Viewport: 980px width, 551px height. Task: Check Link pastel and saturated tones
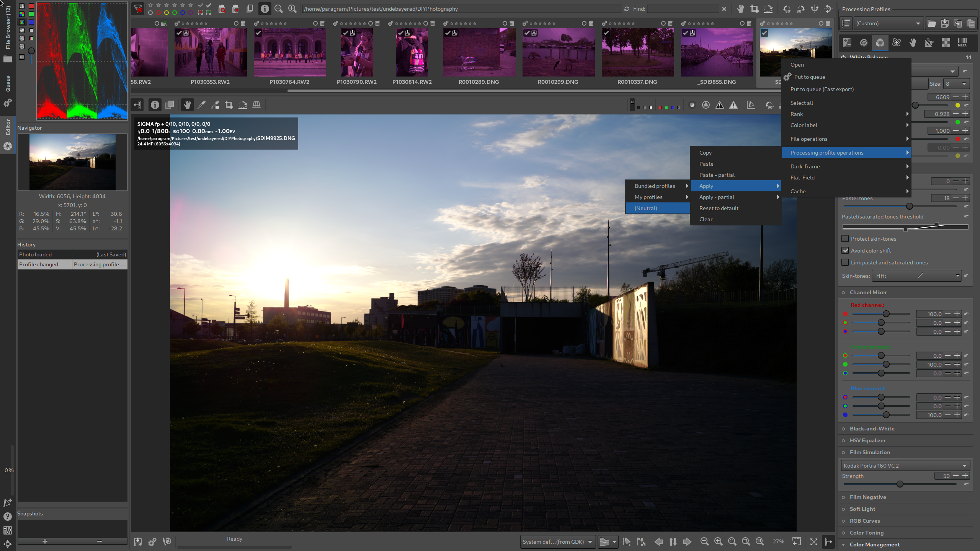click(845, 262)
